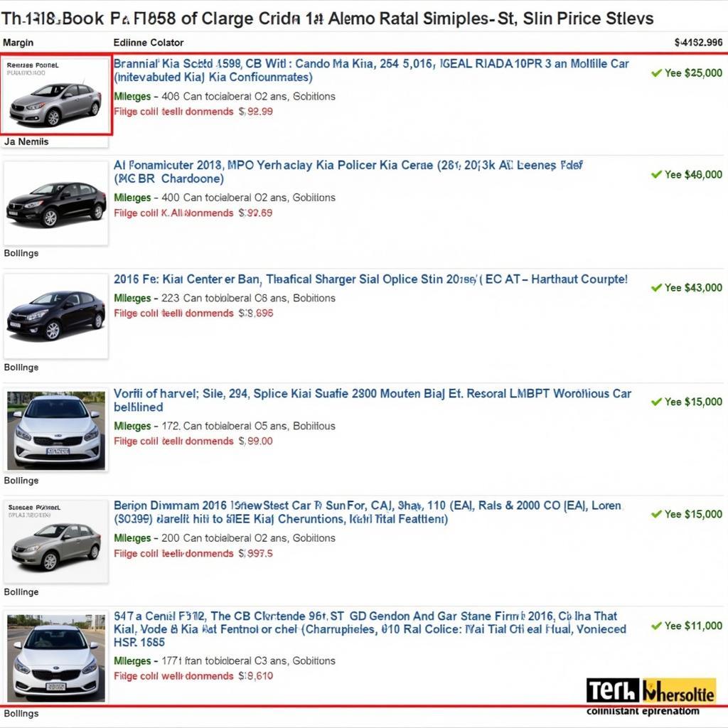Select the 'Ediinne Colator' column header
This screenshot has height=728, width=728.
149,43
